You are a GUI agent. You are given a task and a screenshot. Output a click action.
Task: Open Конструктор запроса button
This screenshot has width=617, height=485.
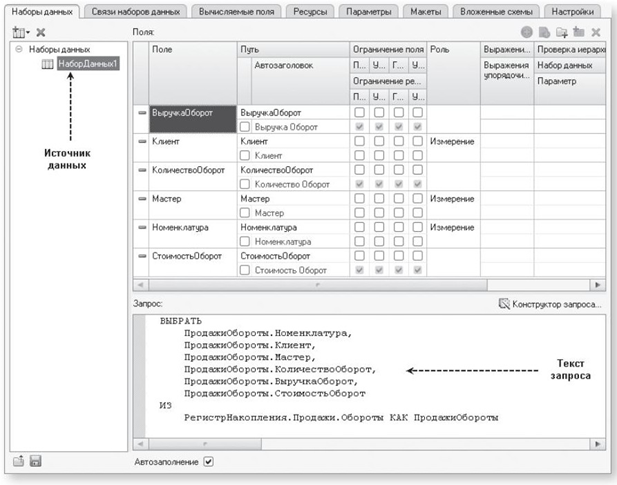pos(550,304)
